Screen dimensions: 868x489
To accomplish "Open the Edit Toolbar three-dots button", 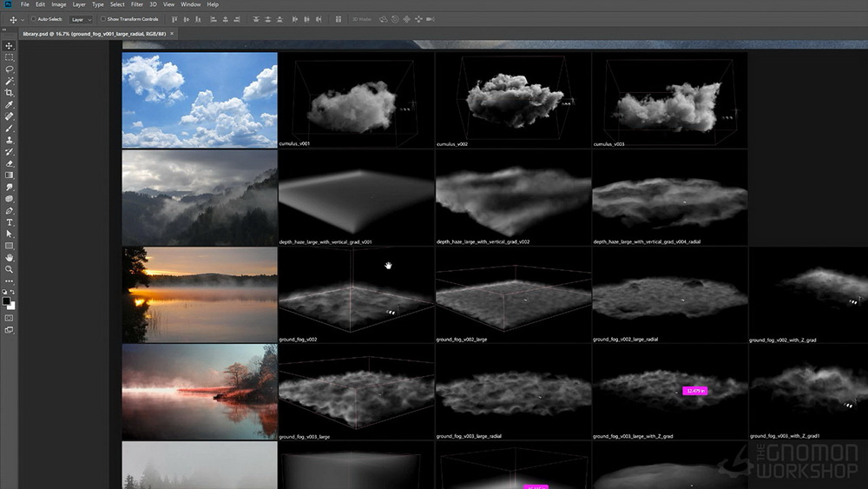I will 10,281.
